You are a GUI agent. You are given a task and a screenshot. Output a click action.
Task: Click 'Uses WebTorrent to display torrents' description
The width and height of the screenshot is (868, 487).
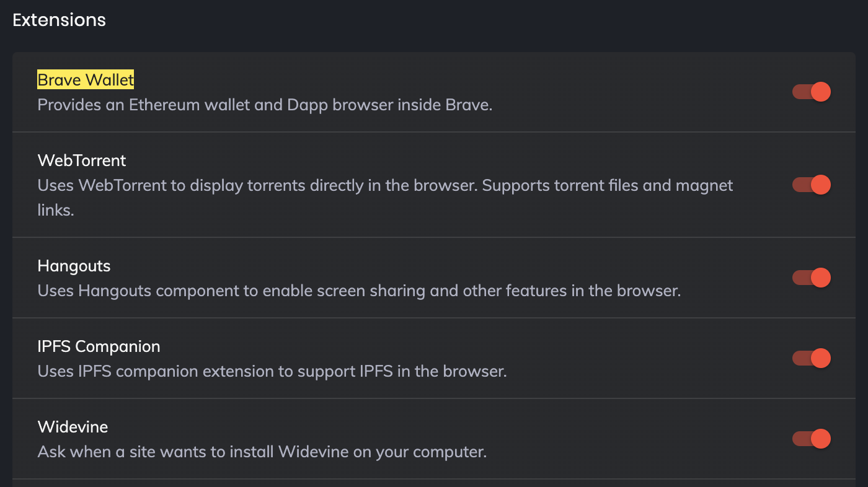coord(385,198)
